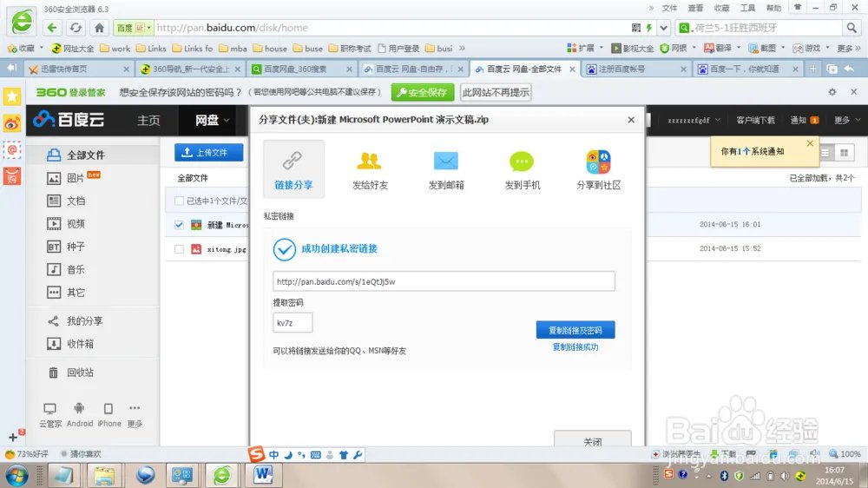Click Sogou input method S icon
868x488 pixels.
256,454
